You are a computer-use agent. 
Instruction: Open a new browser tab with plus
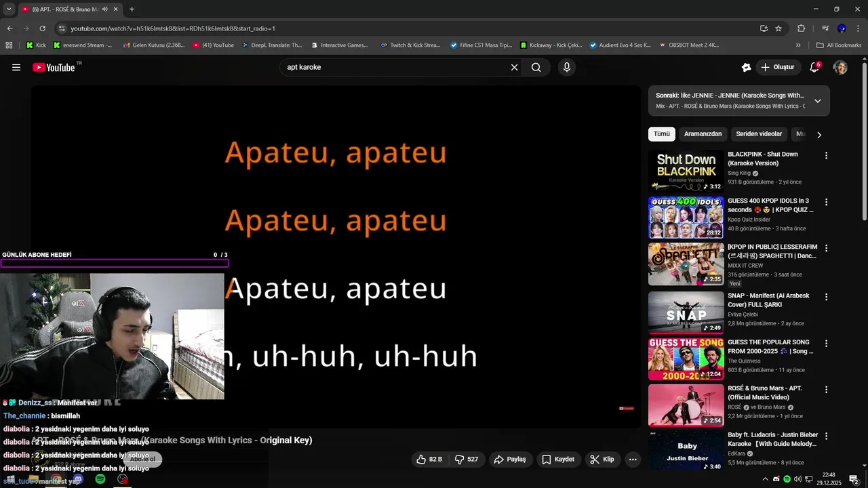tap(132, 9)
